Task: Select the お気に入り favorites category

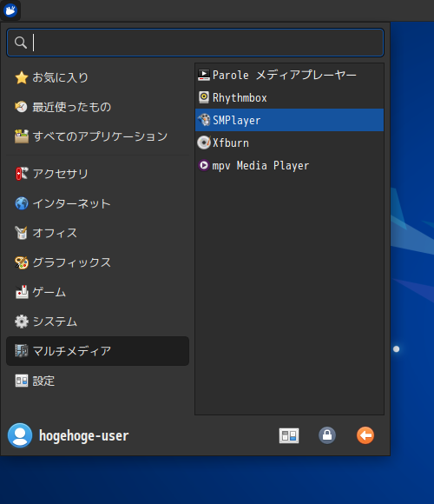Action: pos(97,77)
